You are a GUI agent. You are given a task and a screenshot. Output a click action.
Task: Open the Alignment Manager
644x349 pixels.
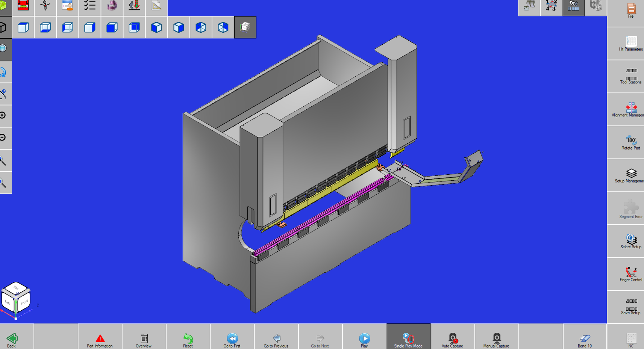click(x=630, y=109)
